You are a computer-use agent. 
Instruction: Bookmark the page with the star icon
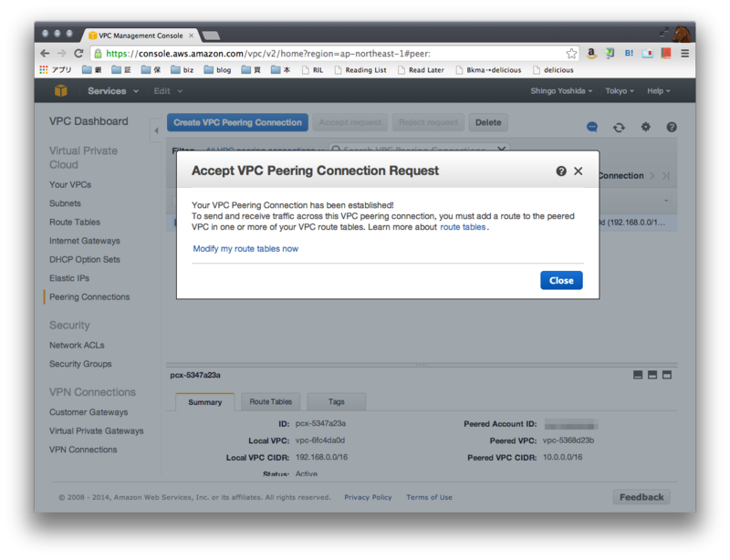[x=571, y=54]
